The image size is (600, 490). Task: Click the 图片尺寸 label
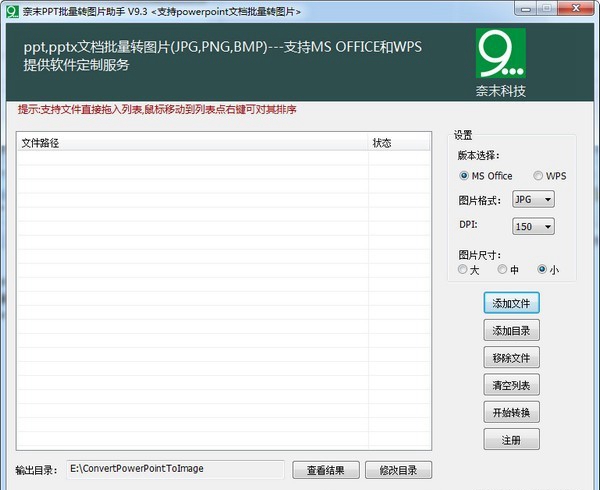tap(479, 255)
